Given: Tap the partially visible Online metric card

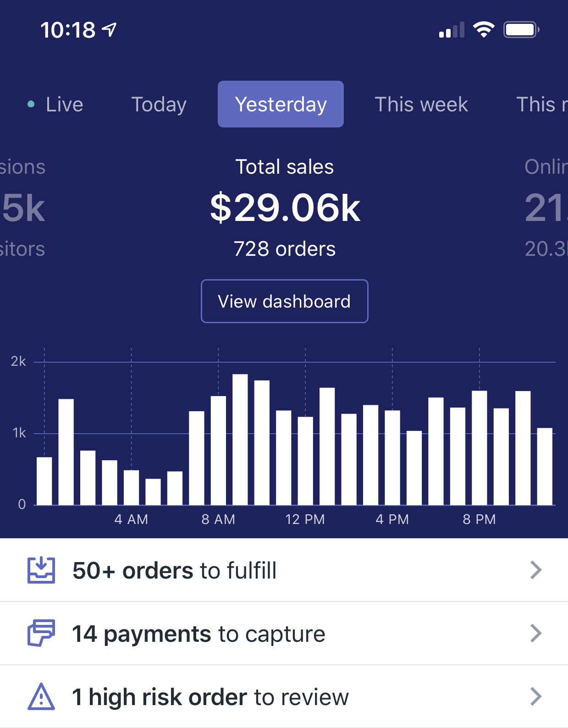Looking at the screenshot, I should pyautogui.click(x=546, y=208).
